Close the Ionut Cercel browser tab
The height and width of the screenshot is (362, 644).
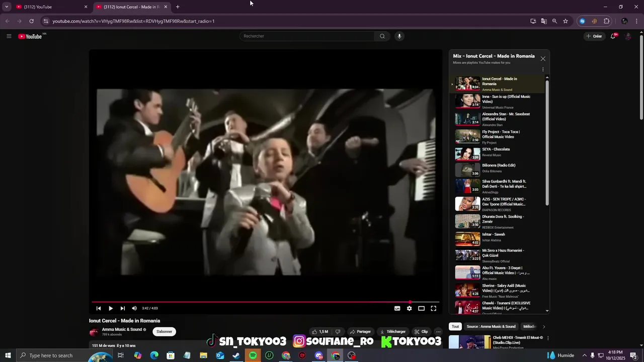point(166,7)
